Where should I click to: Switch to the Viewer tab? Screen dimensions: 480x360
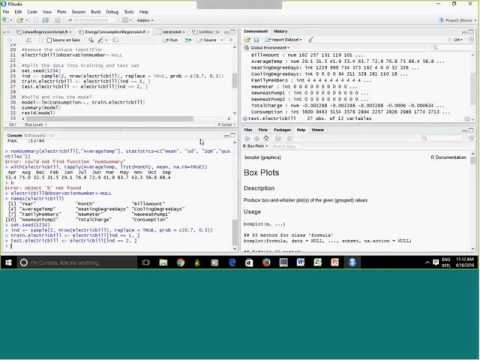318,130
